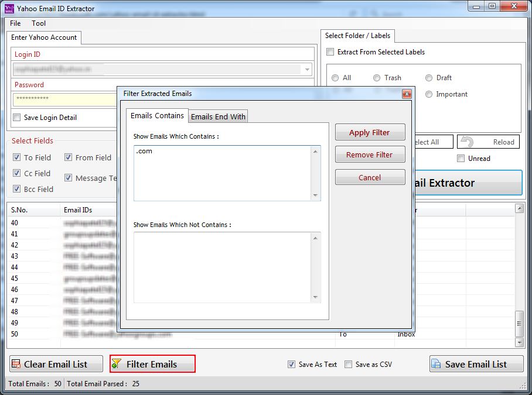Toggle Save Login Detail checkbox
Screen dimensions: 532x395
(16, 117)
